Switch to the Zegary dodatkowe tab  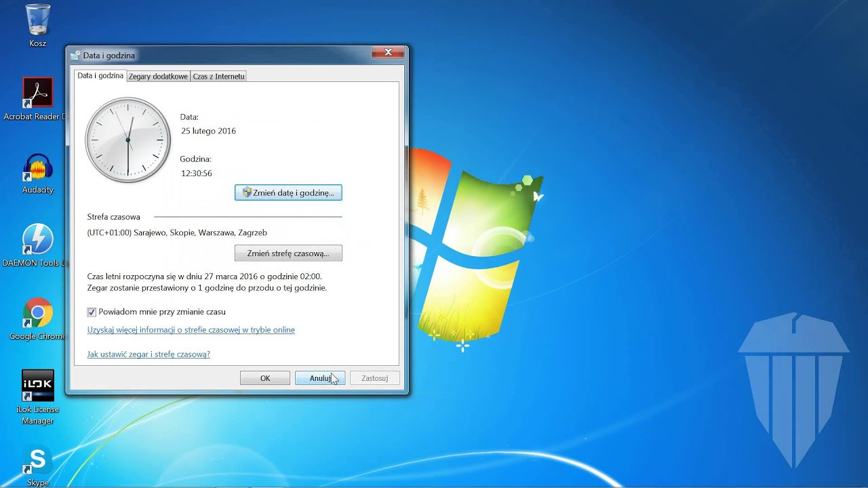(x=158, y=77)
